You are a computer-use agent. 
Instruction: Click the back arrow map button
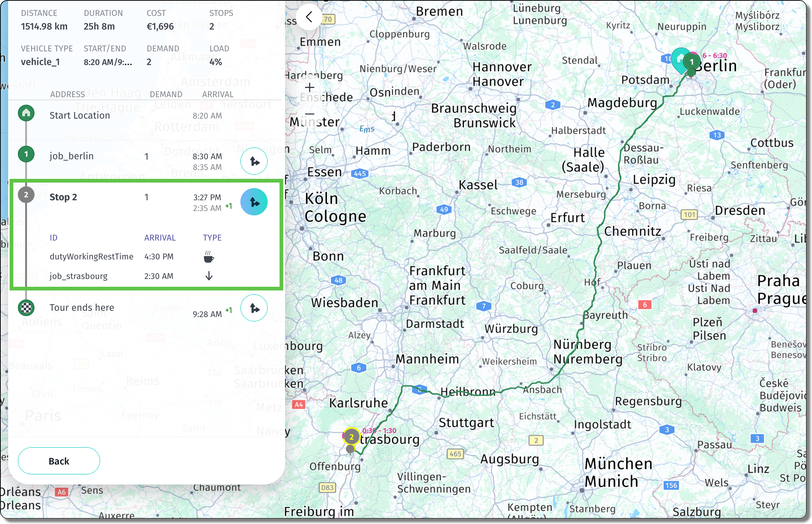(309, 17)
